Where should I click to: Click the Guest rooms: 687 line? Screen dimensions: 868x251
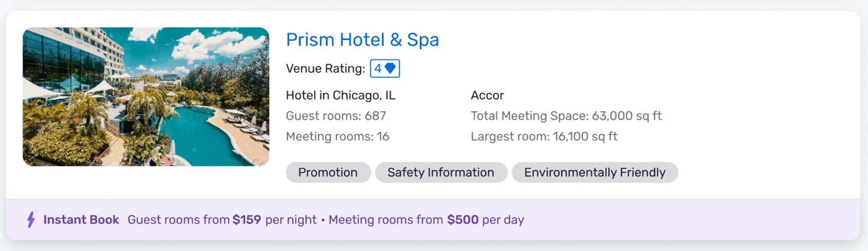tap(336, 116)
